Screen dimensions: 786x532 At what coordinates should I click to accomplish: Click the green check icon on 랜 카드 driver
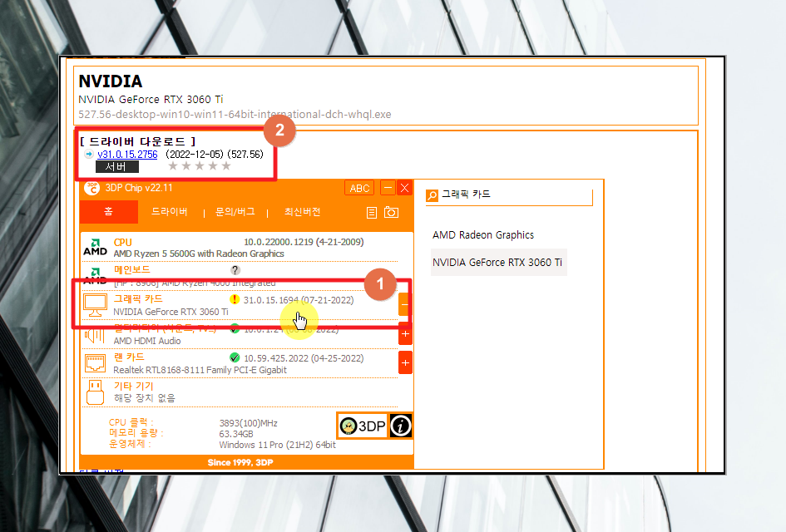235,357
